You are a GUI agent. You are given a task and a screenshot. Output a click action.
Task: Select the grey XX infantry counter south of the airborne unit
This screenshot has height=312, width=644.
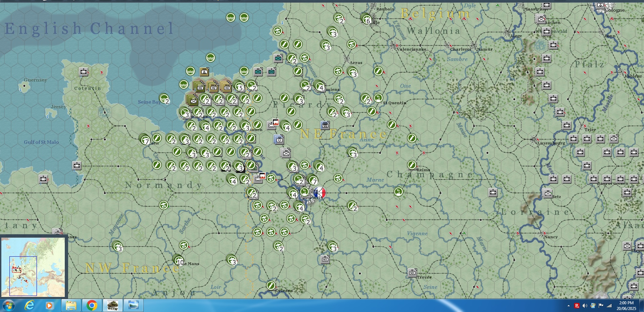click(x=286, y=152)
